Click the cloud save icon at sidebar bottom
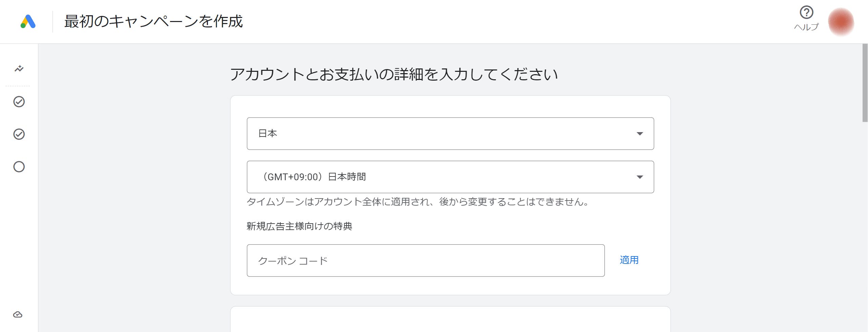This screenshot has width=868, height=332. [x=18, y=314]
